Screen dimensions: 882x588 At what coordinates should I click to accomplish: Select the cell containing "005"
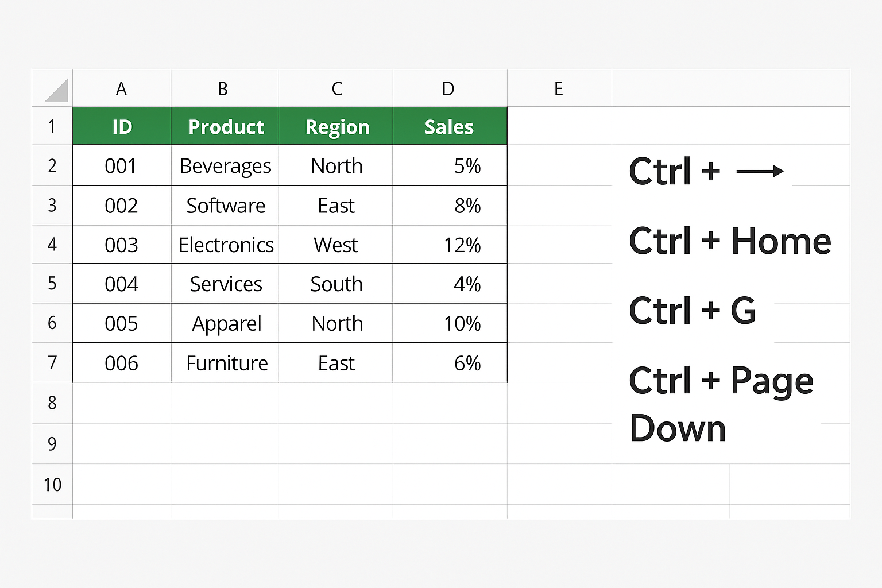coord(122,323)
